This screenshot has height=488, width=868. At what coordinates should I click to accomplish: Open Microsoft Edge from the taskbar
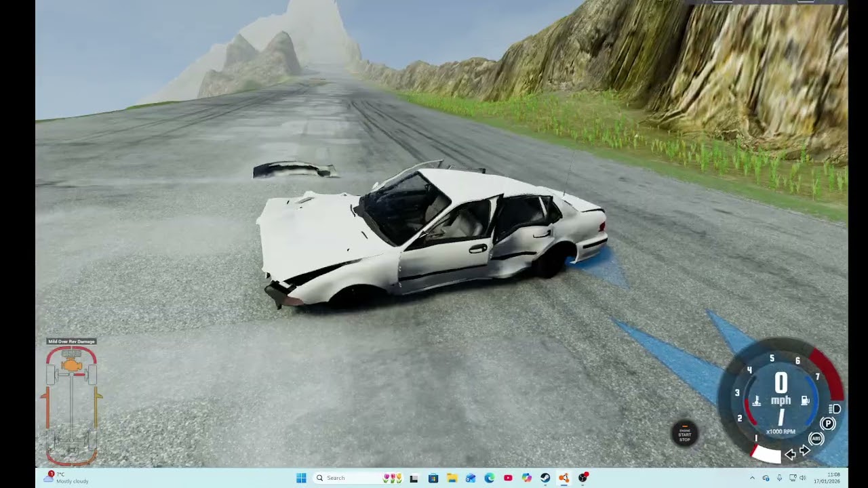point(489,478)
